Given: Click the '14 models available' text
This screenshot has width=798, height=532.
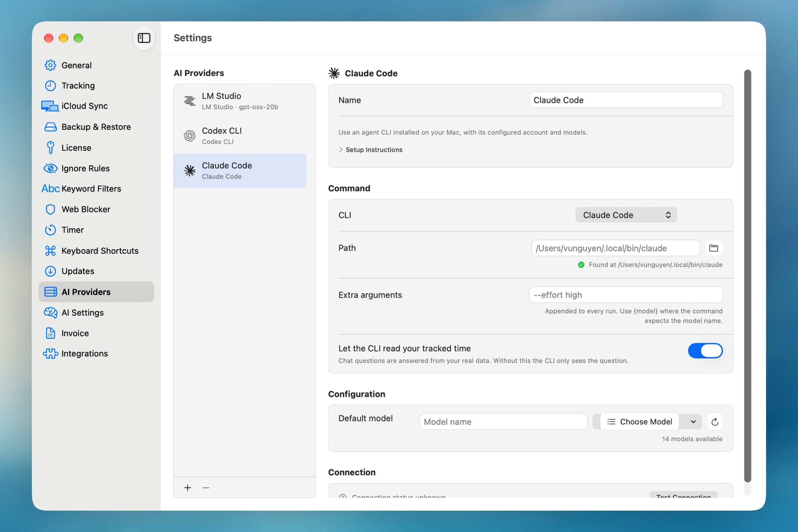Looking at the screenshot, I should point(692,439).
